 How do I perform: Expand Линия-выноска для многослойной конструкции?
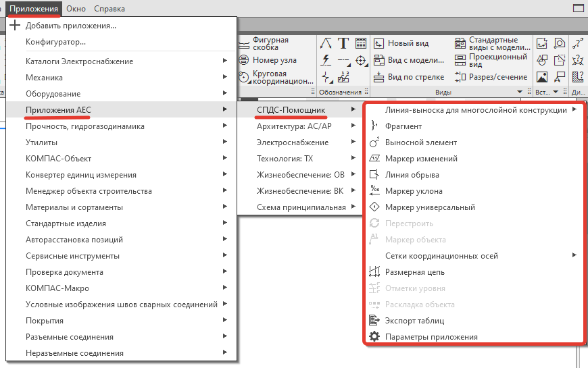476,110
